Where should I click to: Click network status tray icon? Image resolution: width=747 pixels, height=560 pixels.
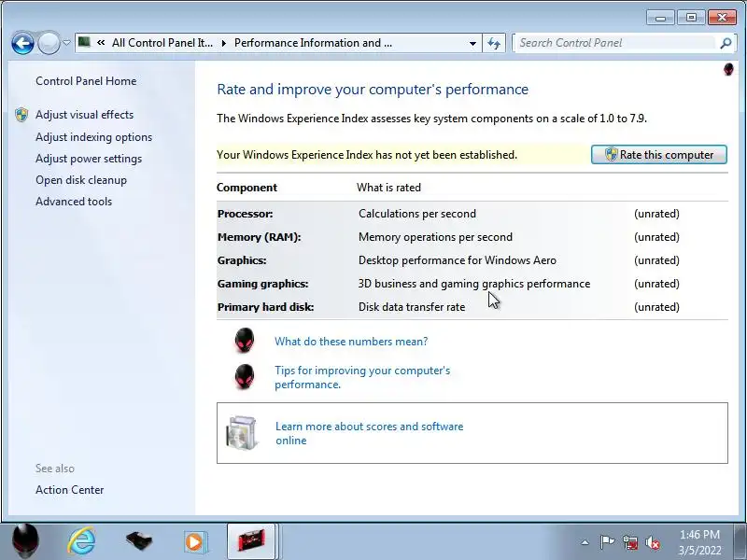click(x=630, y=543)
